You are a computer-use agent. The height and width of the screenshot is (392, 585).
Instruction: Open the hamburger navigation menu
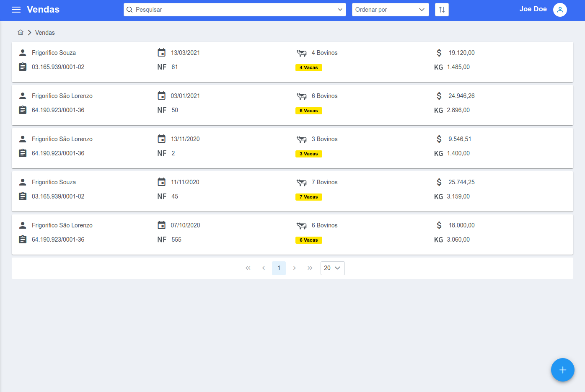(x=16, y=10)
